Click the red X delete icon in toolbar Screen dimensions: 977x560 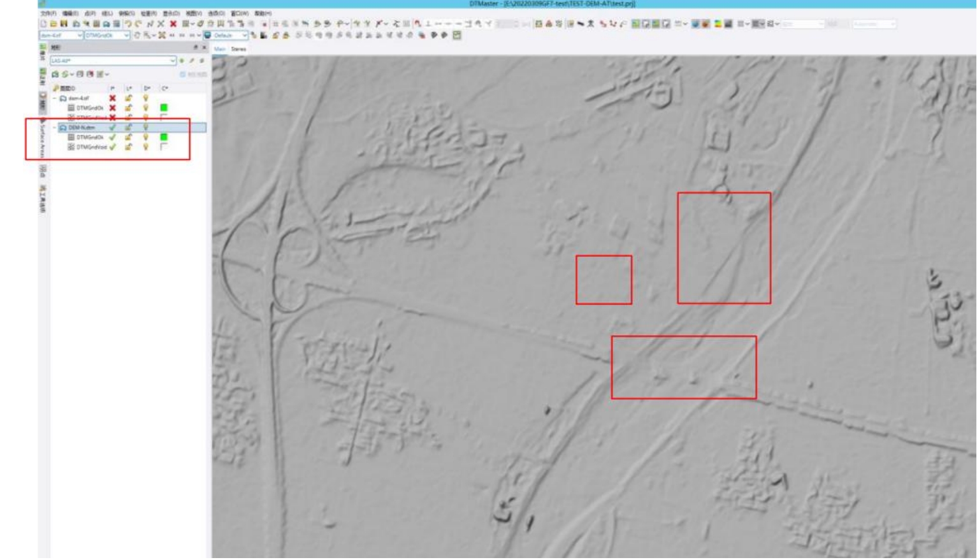point(173,24)
